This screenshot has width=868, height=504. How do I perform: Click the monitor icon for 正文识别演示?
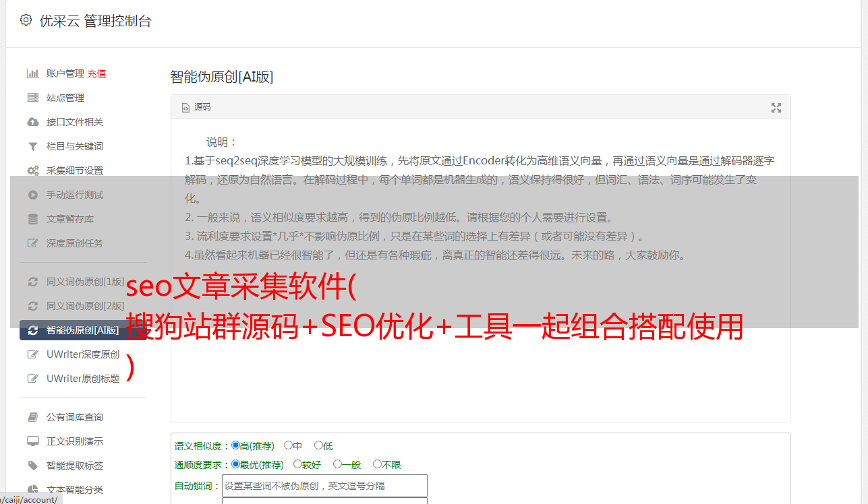tap(32, 441)
